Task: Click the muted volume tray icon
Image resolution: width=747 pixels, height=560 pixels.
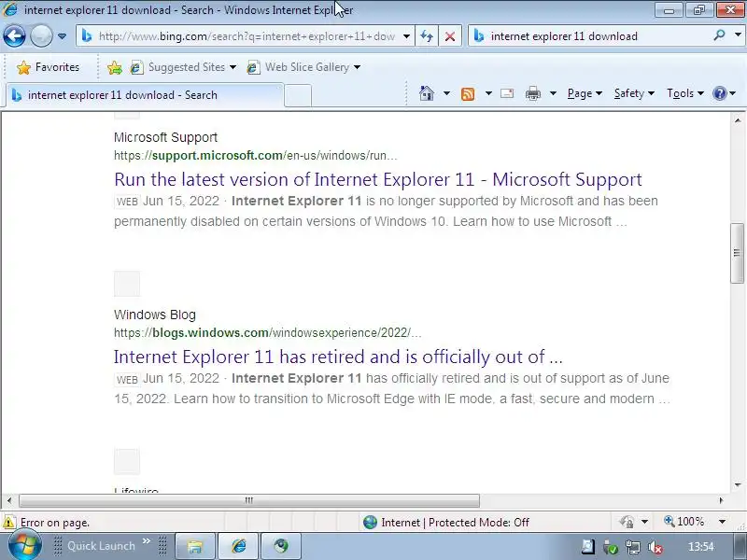Action: pyautogui.click(x=655, y=548)
